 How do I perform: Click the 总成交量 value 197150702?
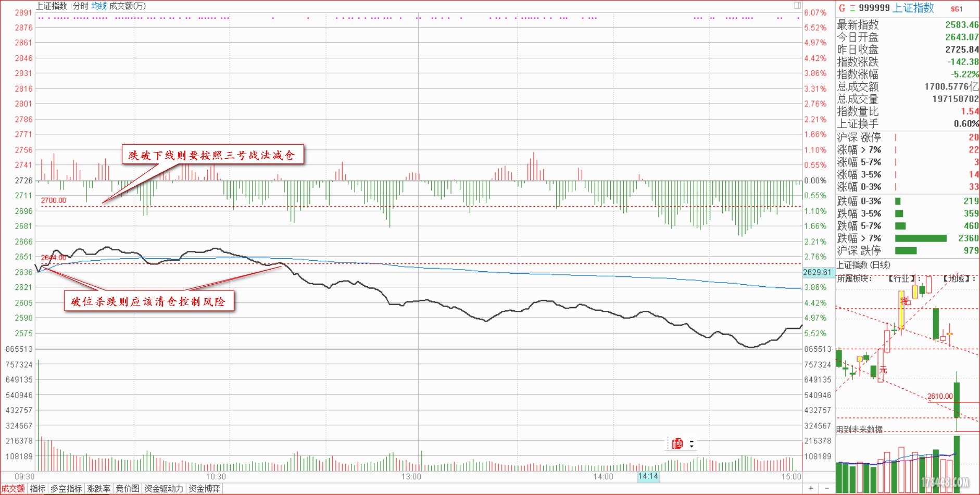[955, 99]
